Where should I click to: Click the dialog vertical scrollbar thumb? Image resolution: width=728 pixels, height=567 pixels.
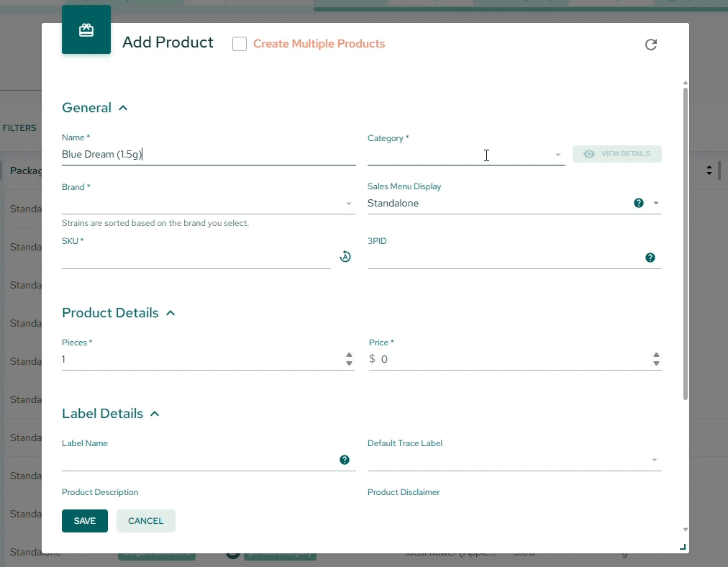686,243
